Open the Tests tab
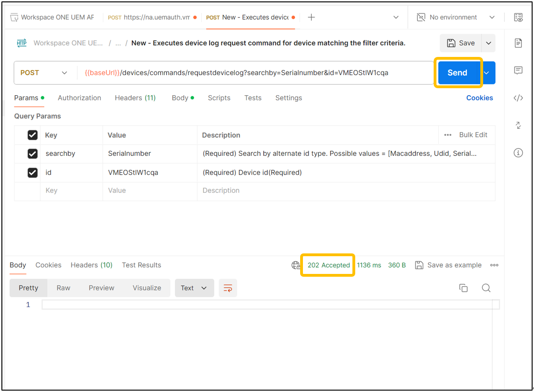534x392 pixels. pyautogui.click(x=253, y=98)
